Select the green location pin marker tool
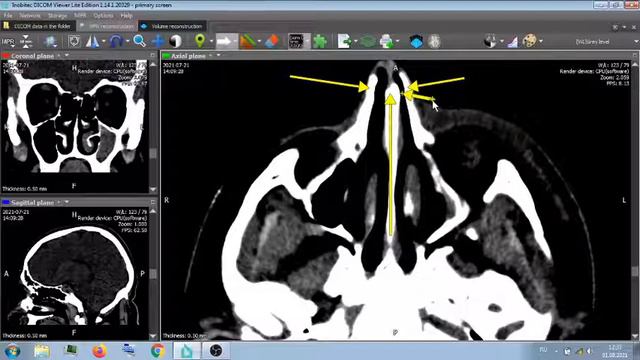Image resolution: width=640 pixels, height=360 pixels. point(200,41)
